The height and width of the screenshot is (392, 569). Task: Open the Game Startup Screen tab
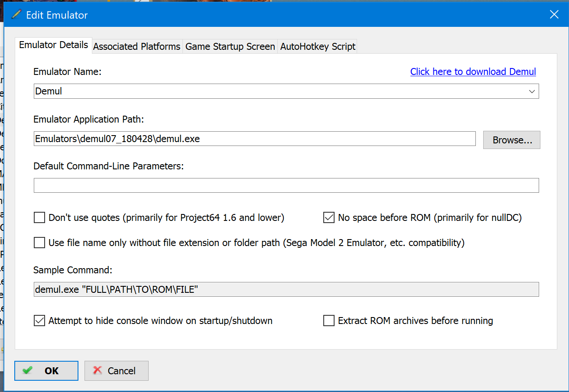pos(230,46)
